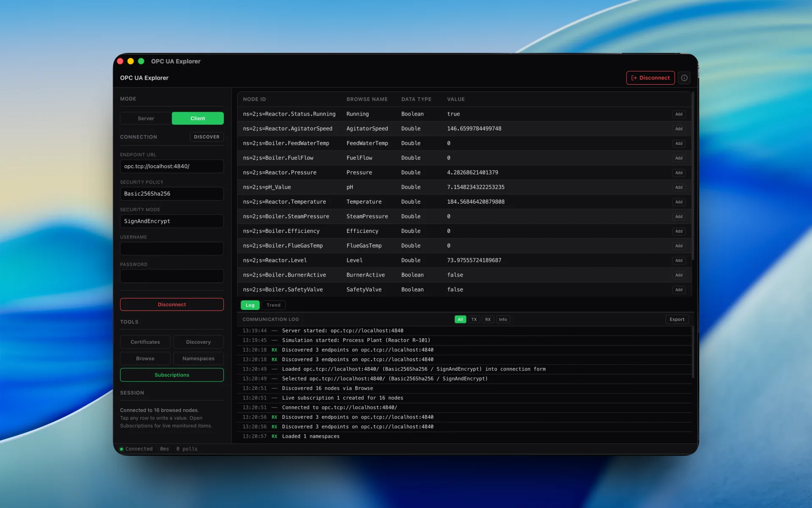
Task: Add the Reactor.Pressure node
Action: point(679,173)
